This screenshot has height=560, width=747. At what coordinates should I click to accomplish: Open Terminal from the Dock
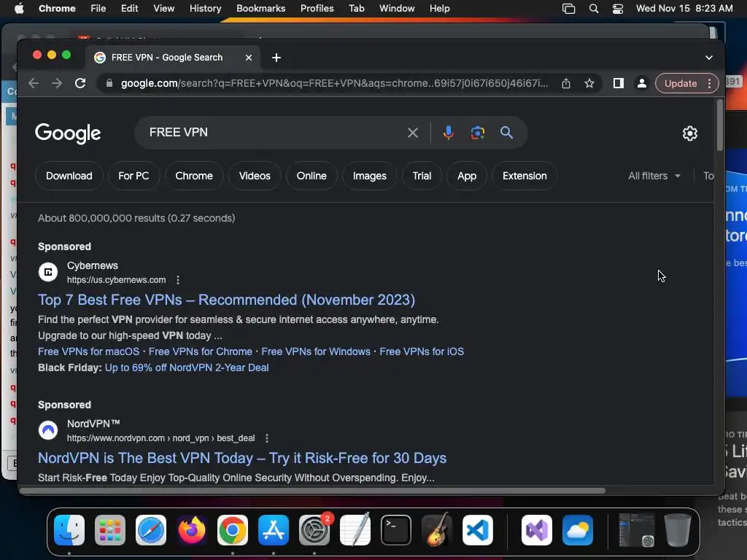[396, 530]
